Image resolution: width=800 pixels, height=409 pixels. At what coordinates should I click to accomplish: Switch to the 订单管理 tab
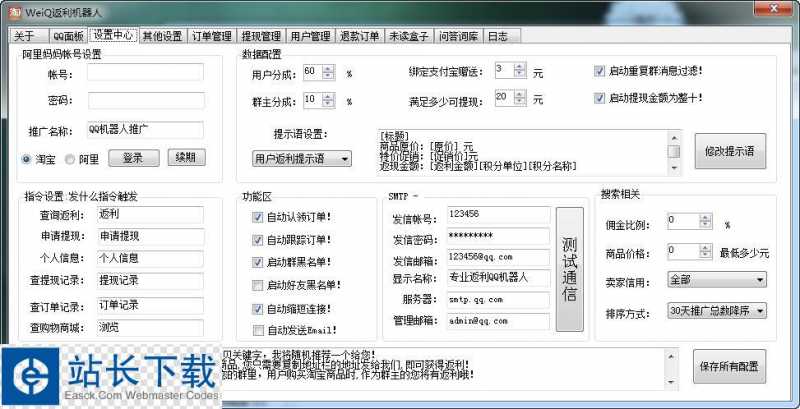pos(212,36)
